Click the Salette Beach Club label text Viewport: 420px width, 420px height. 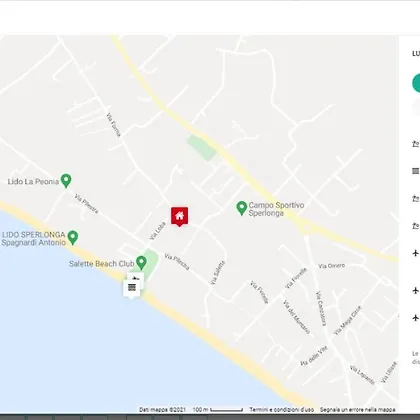[102, 264]
